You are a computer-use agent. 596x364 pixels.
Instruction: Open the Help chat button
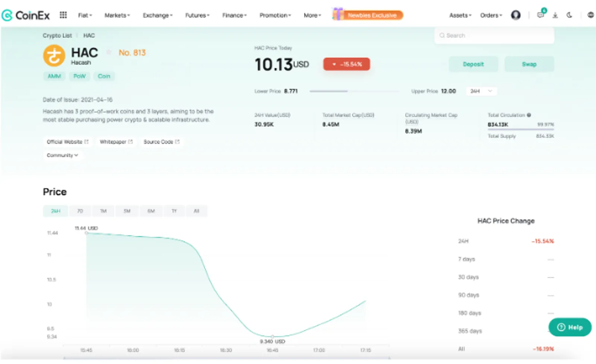coord(570,327)
